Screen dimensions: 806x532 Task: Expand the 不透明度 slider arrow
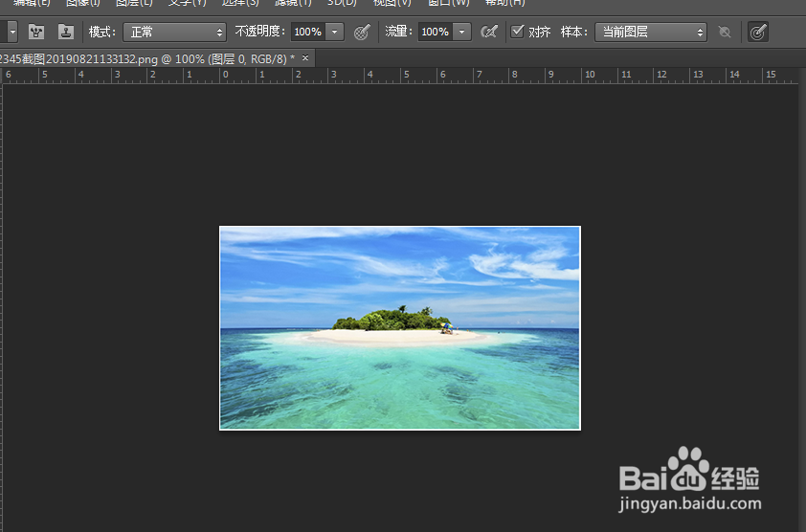coord(335,32)
